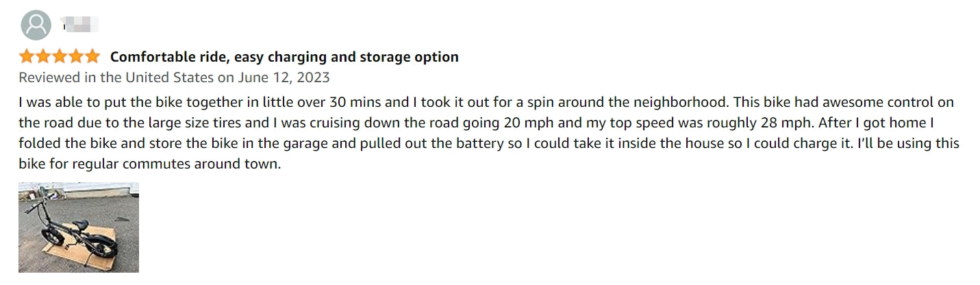
Task: Open the blurred reviewer name link
Action: [81, 26]
